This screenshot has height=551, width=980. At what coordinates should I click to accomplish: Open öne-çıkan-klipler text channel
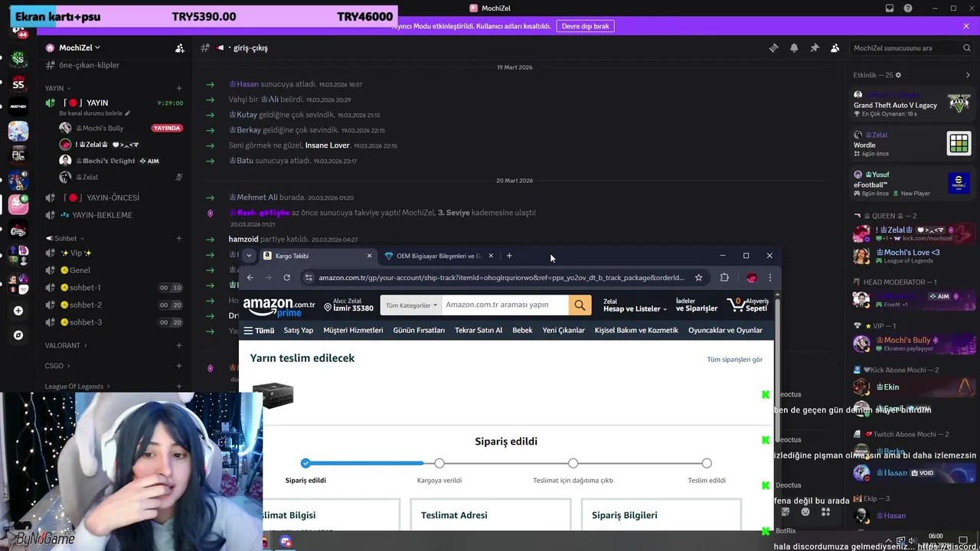coord(89,65)
